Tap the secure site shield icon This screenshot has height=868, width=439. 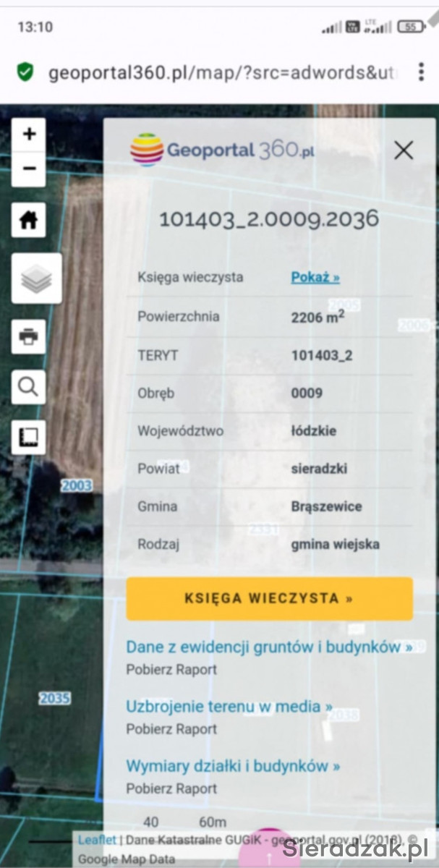point(25,72)
